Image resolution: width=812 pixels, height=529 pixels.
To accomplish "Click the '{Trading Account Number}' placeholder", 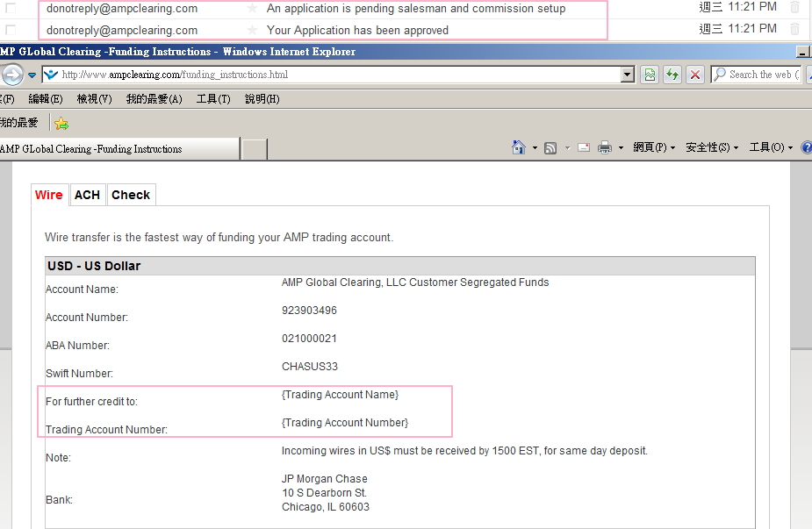I will (x=345, y=423).
